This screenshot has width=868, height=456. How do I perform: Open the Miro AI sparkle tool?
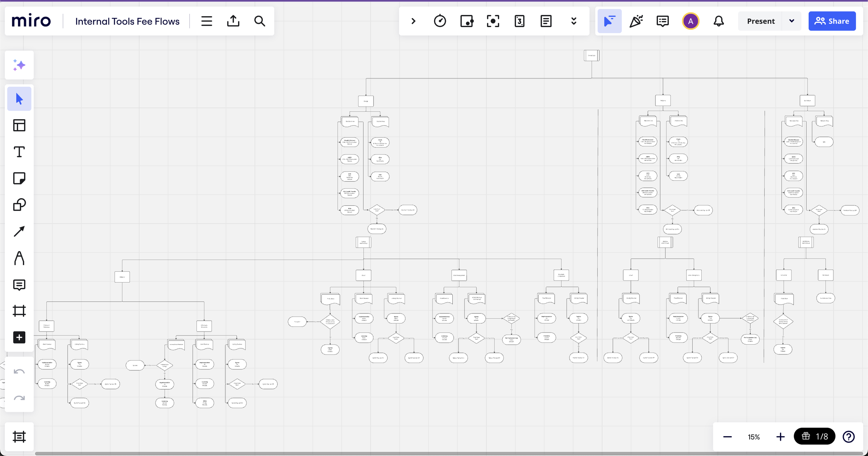coord(19,65)
